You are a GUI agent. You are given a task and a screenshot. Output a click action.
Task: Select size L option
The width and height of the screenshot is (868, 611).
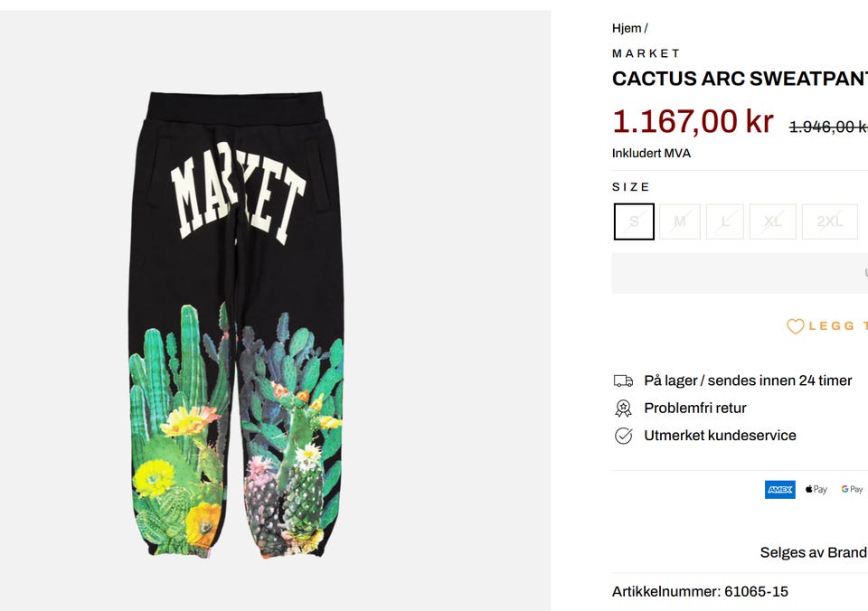point(724,221)
